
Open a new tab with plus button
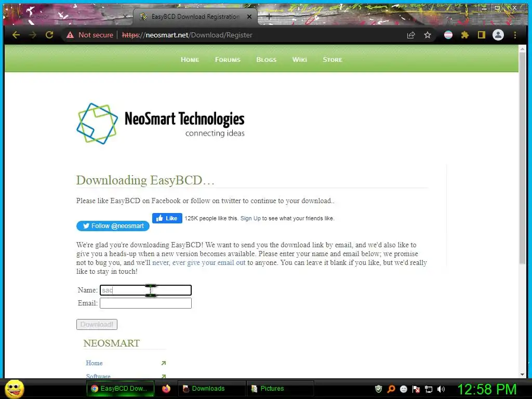(269, 16)
